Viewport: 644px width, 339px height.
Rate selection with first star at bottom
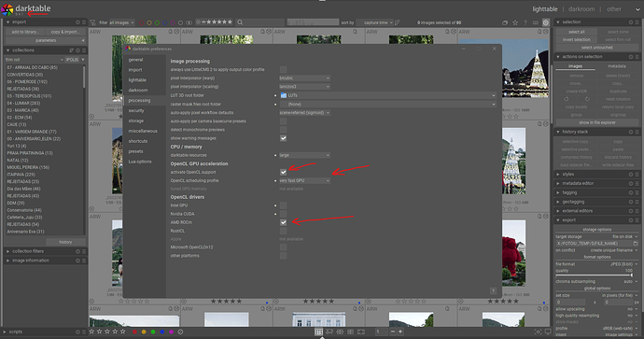91,332
